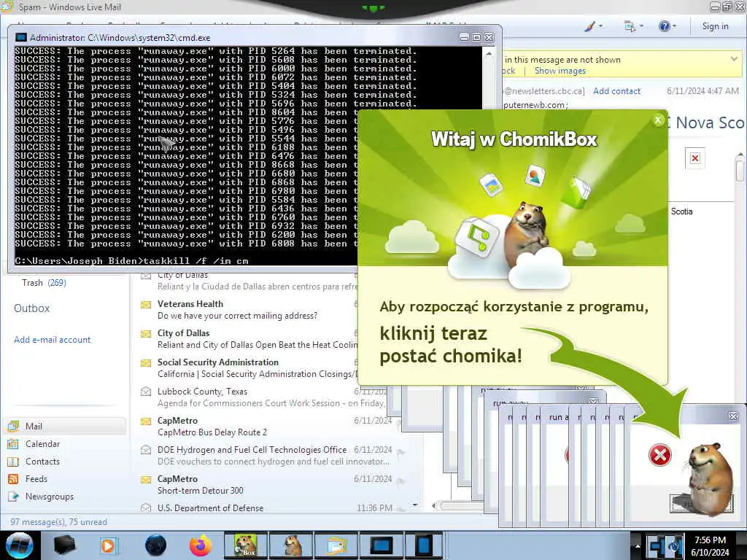Viewport: 747px width, 560px height.
Task: Click the hamster character in ChomikBox banner
Action: pos(525,233)
